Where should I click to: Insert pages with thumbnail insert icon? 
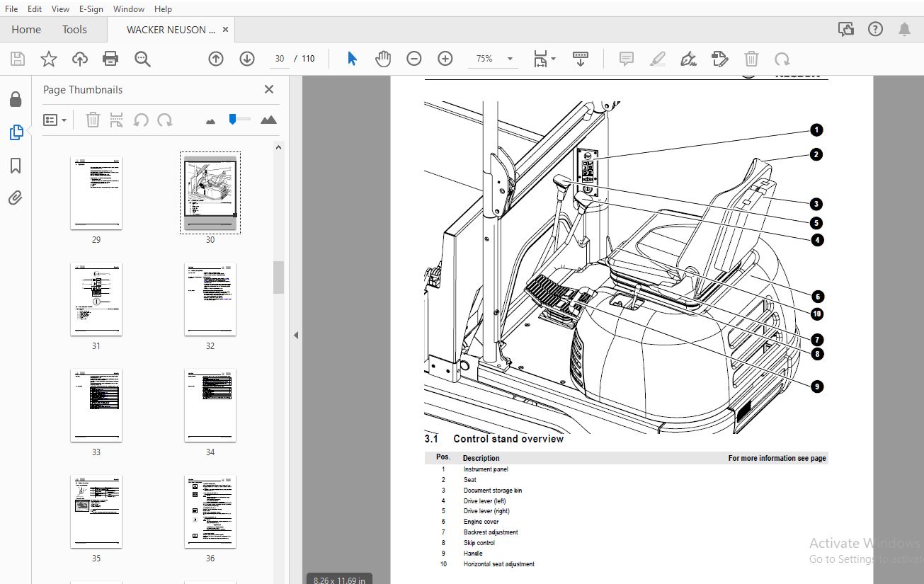pyautogui.click(x=117, y=120)
